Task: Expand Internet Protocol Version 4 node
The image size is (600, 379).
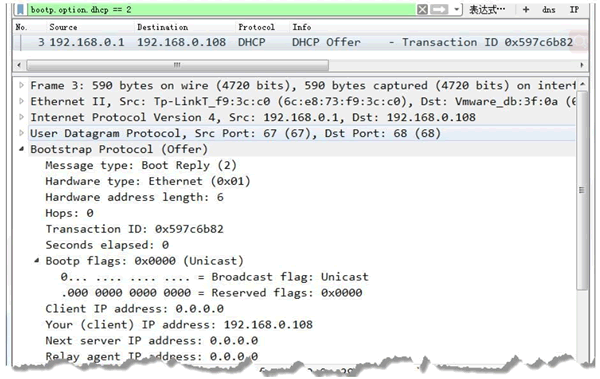Action: pos(21,117)
